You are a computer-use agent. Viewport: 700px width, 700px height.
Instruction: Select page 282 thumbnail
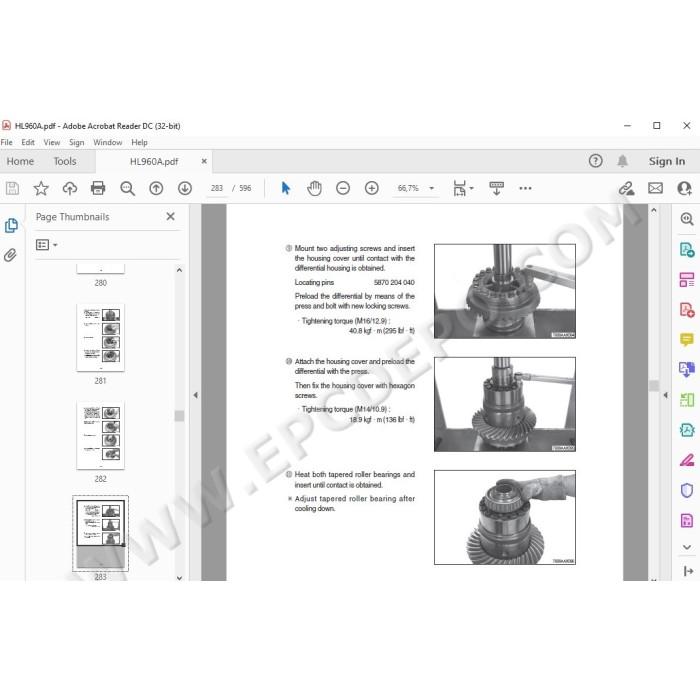[100, 435]
